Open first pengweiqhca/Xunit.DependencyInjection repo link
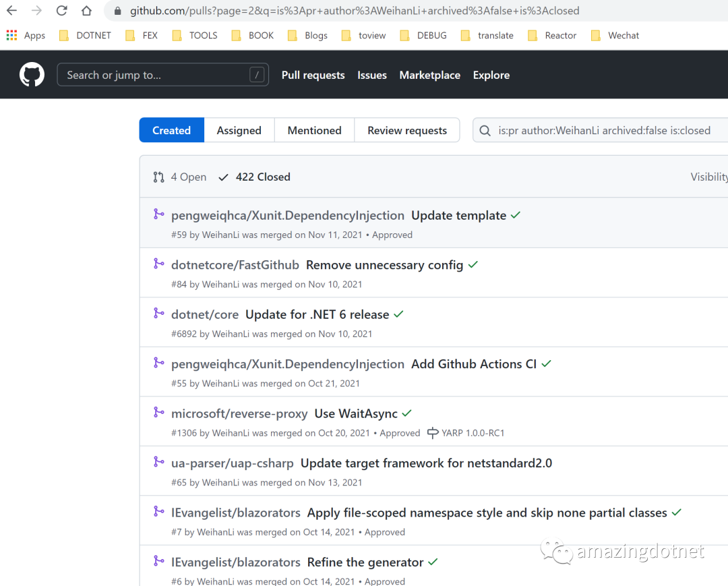This screenshot has width=728, height=586. pos(288,216)
